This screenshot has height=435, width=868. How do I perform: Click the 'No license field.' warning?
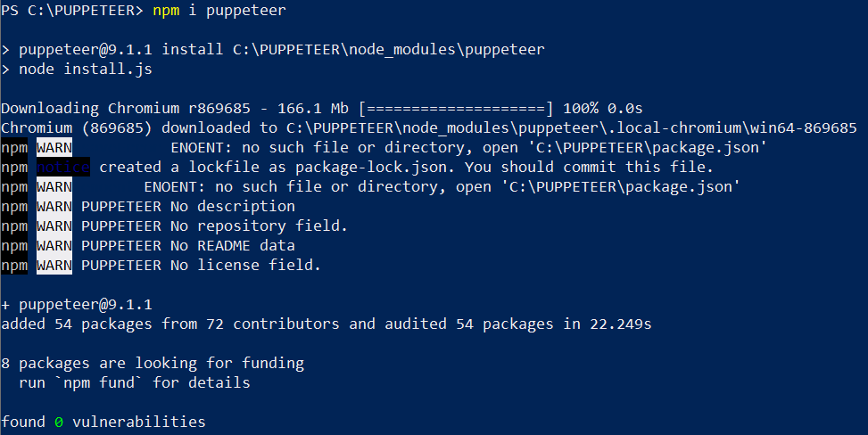245,266
